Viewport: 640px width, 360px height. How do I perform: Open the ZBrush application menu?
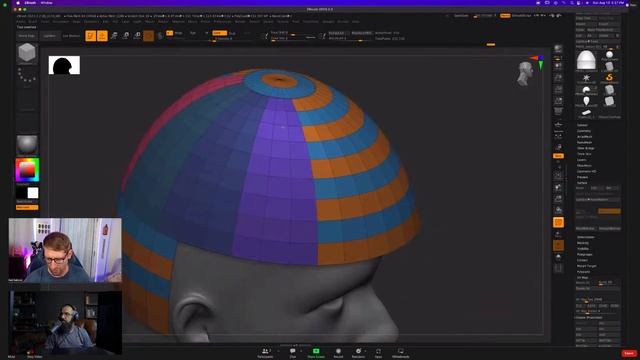[x=30, y=3]
